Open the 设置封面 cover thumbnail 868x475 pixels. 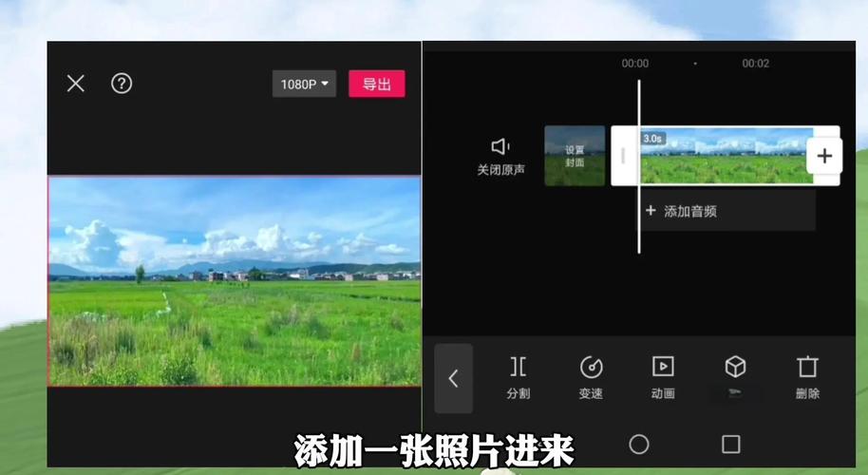click(575, 156)
